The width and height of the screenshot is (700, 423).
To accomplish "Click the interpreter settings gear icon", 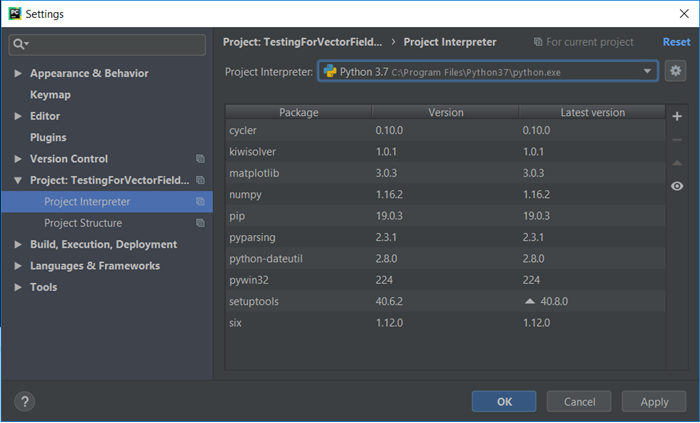I will pos(675,71).
